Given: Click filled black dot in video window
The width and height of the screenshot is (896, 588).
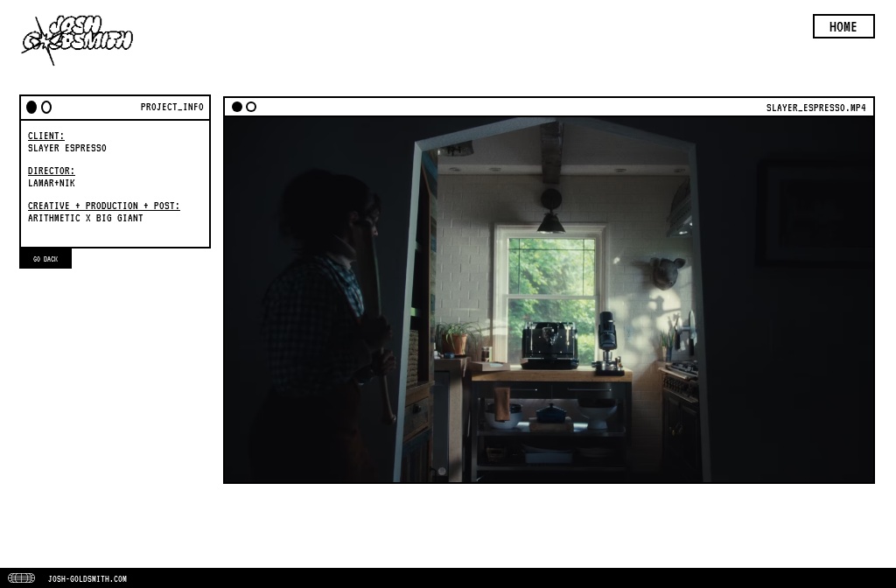Looking at the screenshot, I should tap(237, 107).
